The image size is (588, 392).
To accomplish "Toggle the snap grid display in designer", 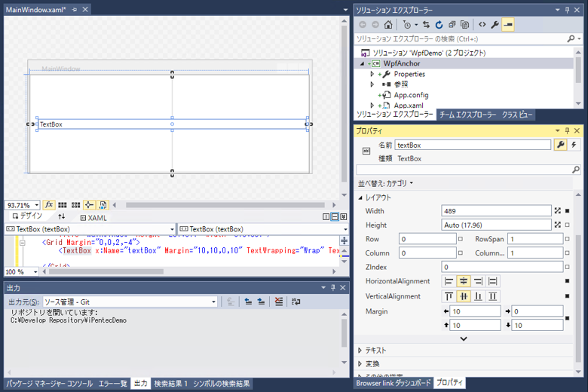I will [63, 205].
